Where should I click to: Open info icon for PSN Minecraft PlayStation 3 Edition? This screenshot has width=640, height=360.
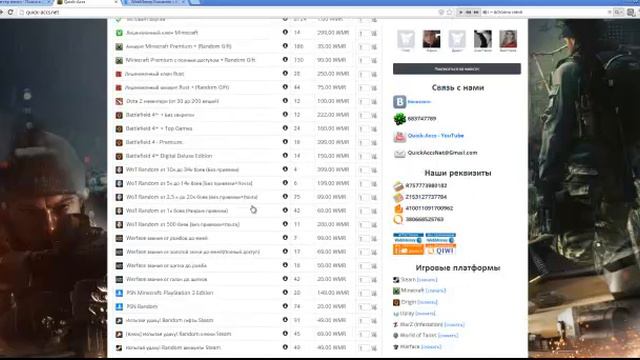click(285, 292)
